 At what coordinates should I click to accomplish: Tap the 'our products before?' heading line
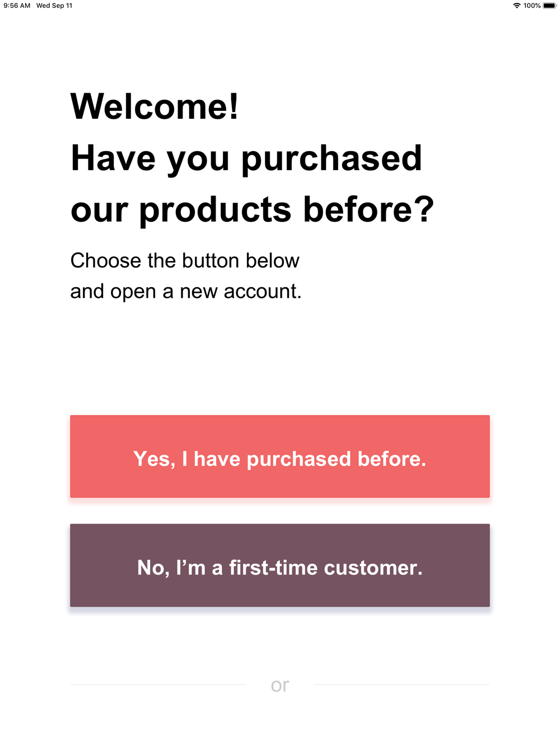pos(253,210)
